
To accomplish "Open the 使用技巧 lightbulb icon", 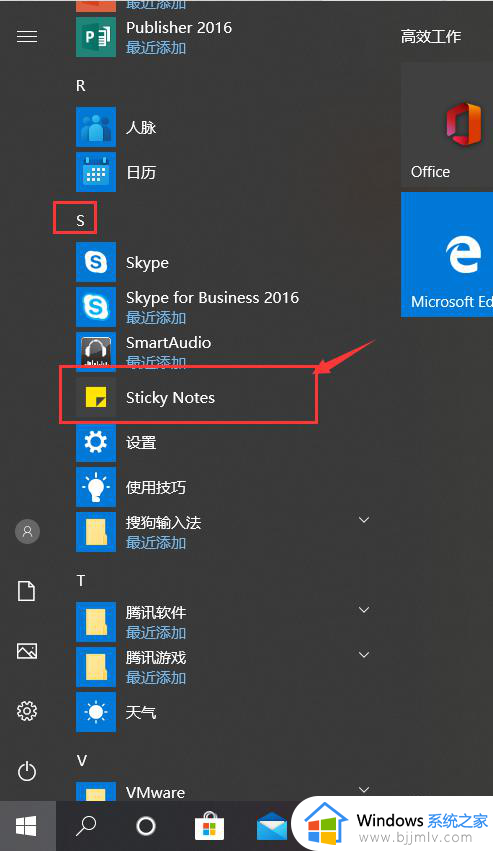I will 96,487.
